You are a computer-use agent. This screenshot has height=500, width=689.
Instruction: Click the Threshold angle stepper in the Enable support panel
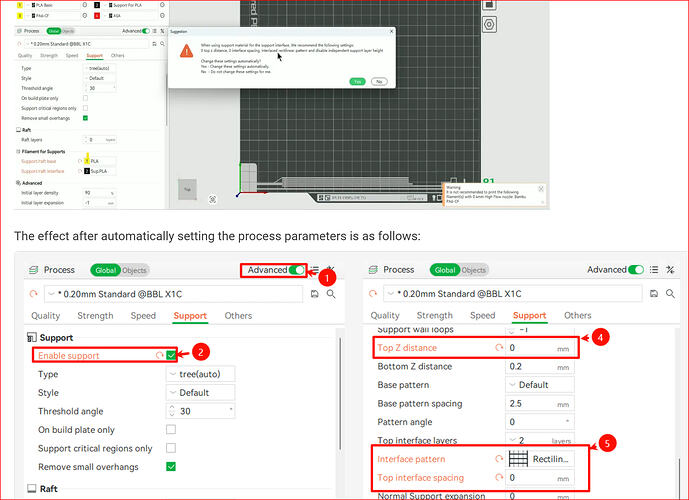click(172, 411)
